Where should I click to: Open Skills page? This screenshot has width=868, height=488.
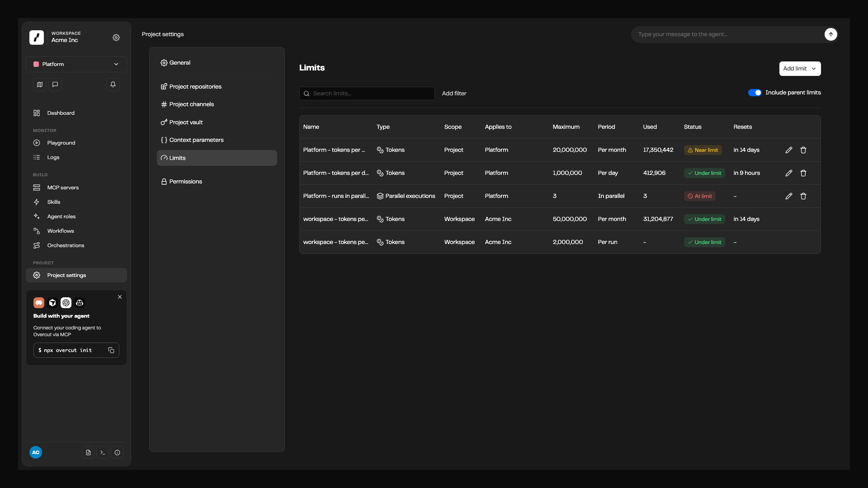pos(76,202)
